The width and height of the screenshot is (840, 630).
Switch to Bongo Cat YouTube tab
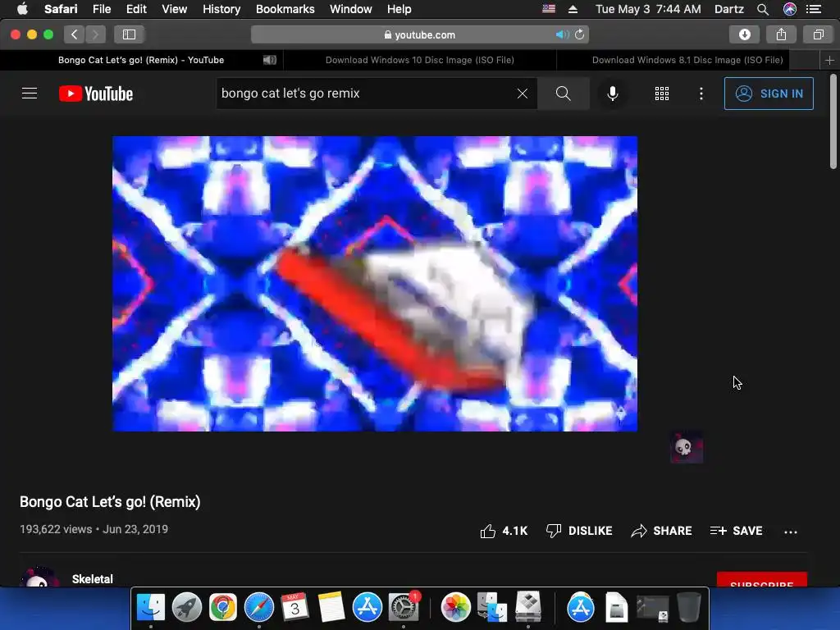[141, 60]
